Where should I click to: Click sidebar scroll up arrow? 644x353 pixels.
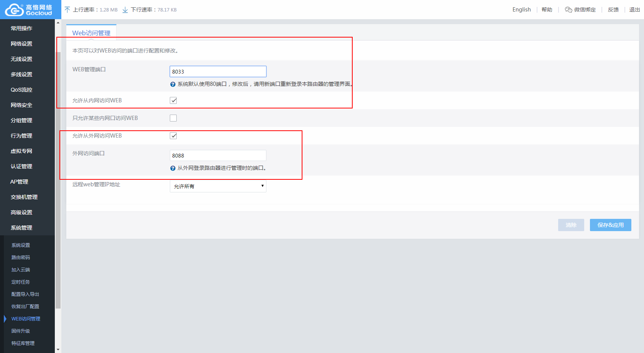(58, 23)
